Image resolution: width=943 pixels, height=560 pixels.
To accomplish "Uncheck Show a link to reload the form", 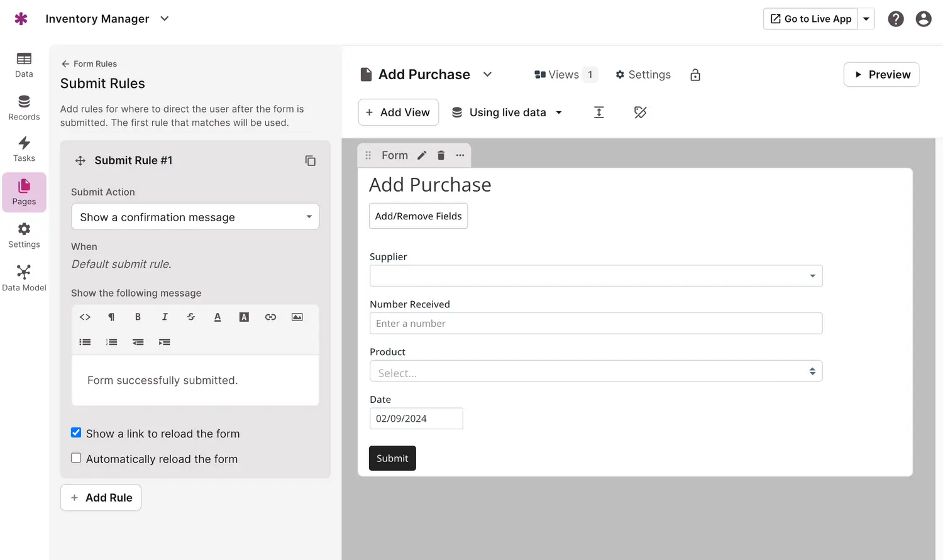I will pos(76,433).
